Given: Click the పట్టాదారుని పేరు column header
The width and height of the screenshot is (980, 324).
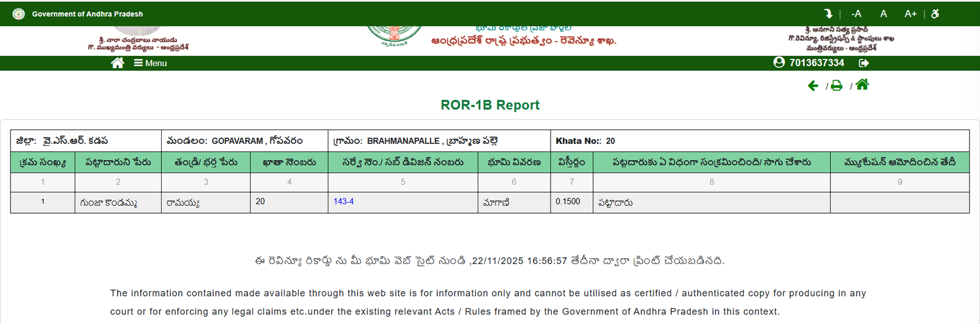Looking at the screenshot, I should 118,162.
